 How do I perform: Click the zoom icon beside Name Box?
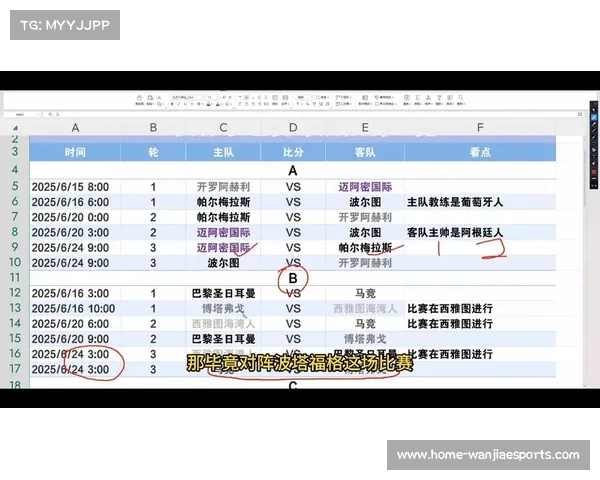click(x=50, y=114)
